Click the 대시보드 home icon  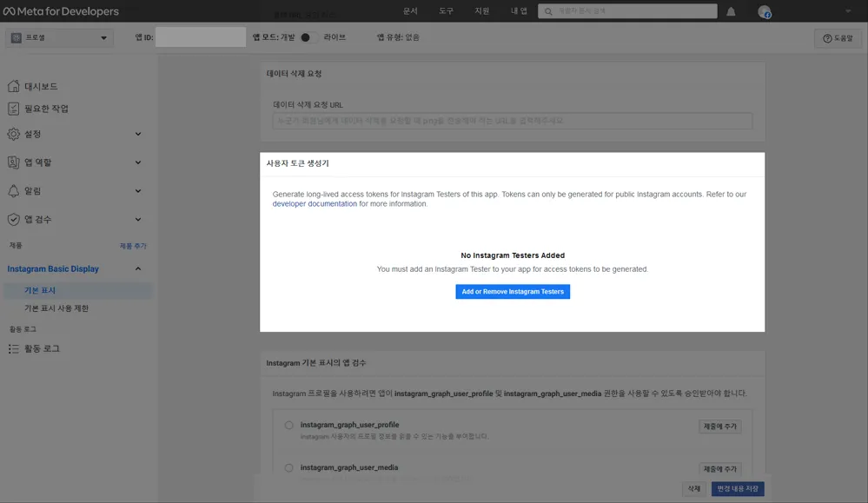point(13,86)
